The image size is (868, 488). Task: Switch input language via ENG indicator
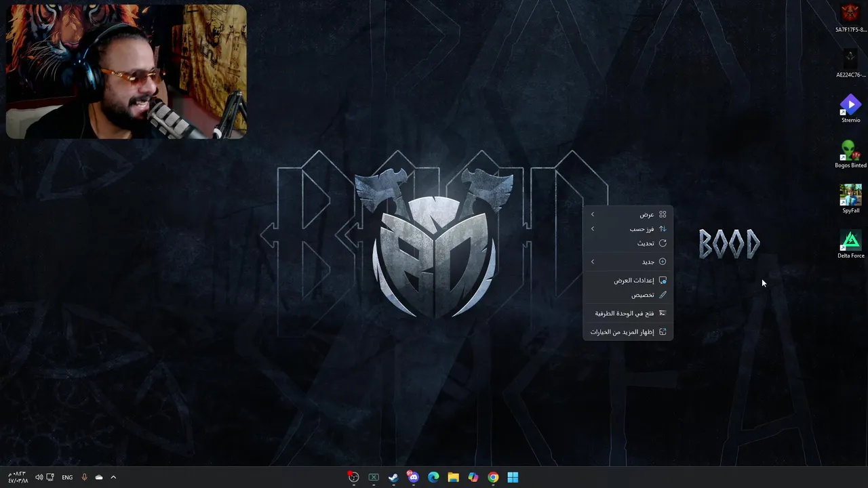pyautogui.click(x=67, y=477)
